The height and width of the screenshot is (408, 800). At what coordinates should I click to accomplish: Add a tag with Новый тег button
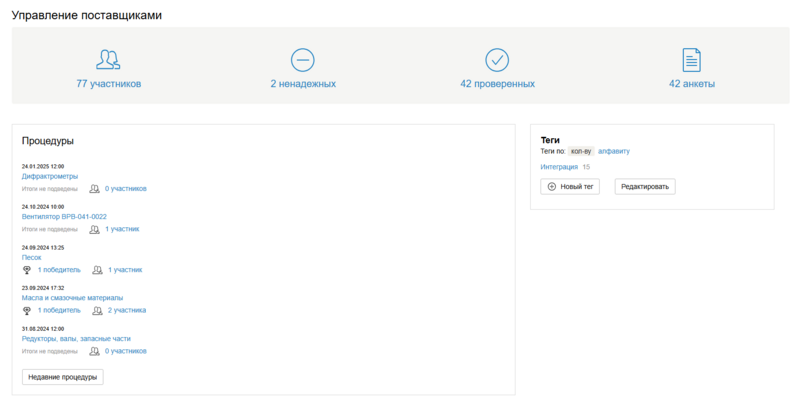click(570, 186)
